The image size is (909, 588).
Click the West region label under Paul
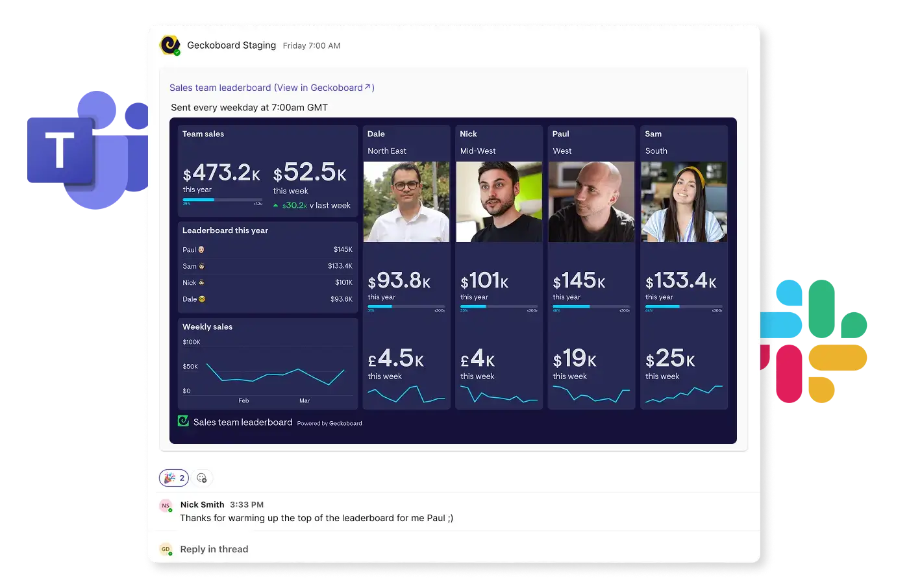pyautogui.click(x=562, y=151)
